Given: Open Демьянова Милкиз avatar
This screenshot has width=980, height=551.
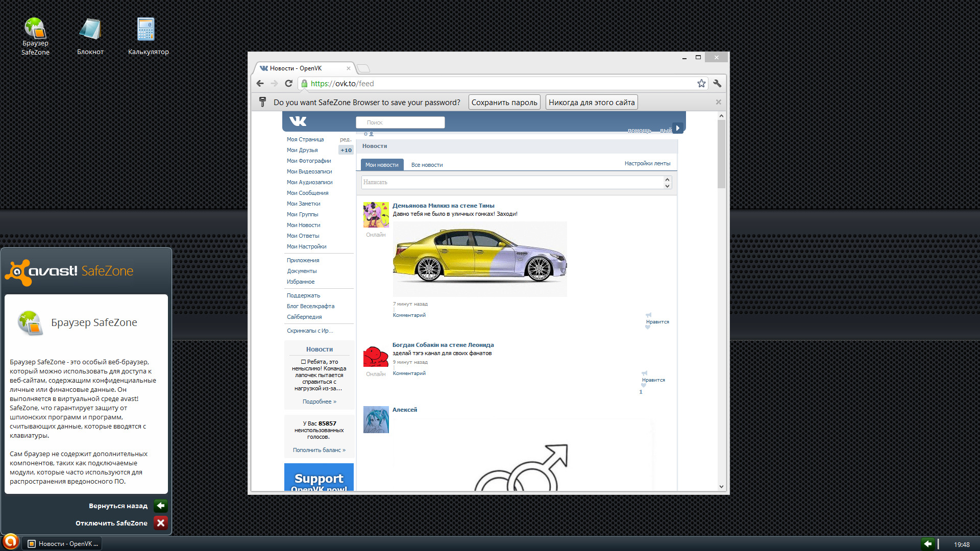Looking at the screenshot, I should pos(376,215).
